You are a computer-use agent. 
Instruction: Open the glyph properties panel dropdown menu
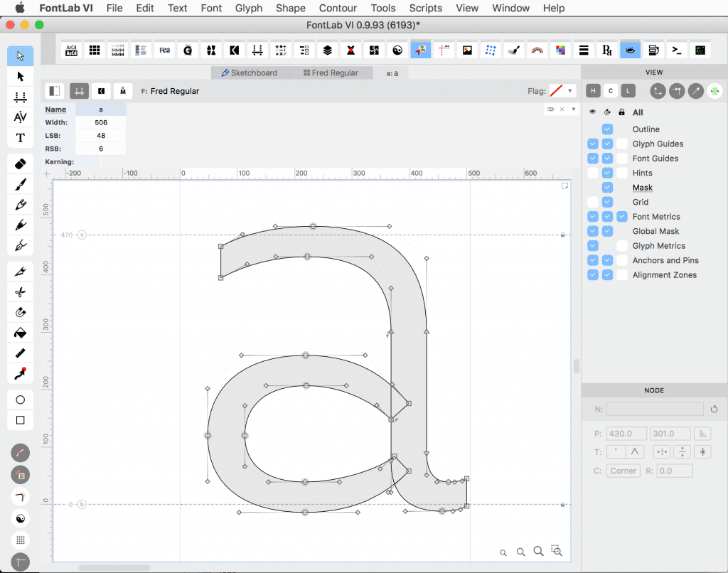(x=573, y=109)
